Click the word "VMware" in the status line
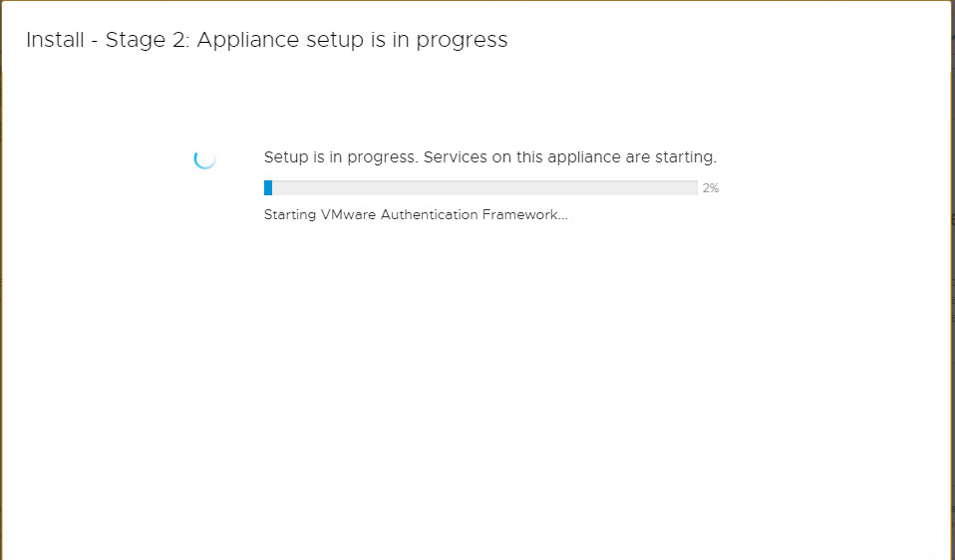Viewport: 955px width, 560px height. tap(348, 214)
